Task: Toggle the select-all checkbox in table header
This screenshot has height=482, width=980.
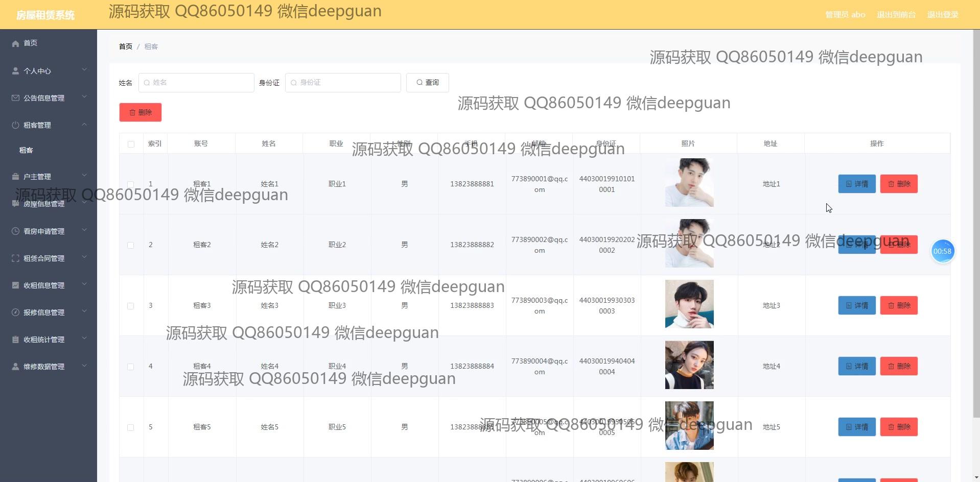Action: [x=131, y=144]
